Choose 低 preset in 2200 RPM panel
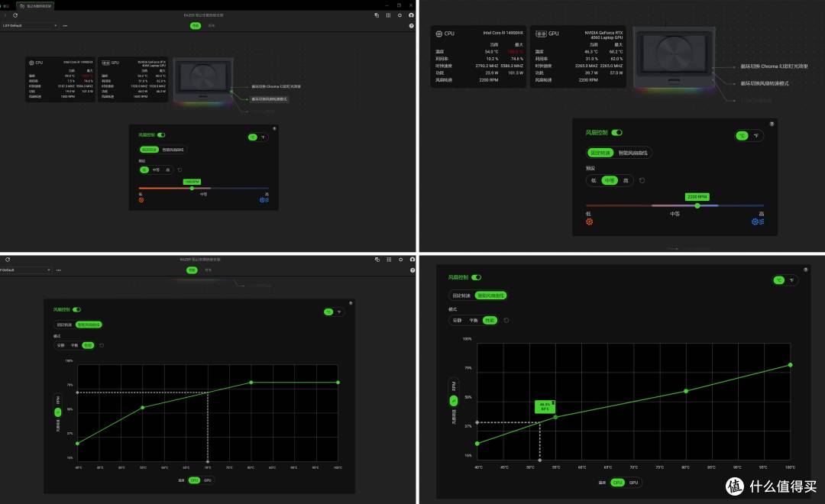 [x=594, y=180]
